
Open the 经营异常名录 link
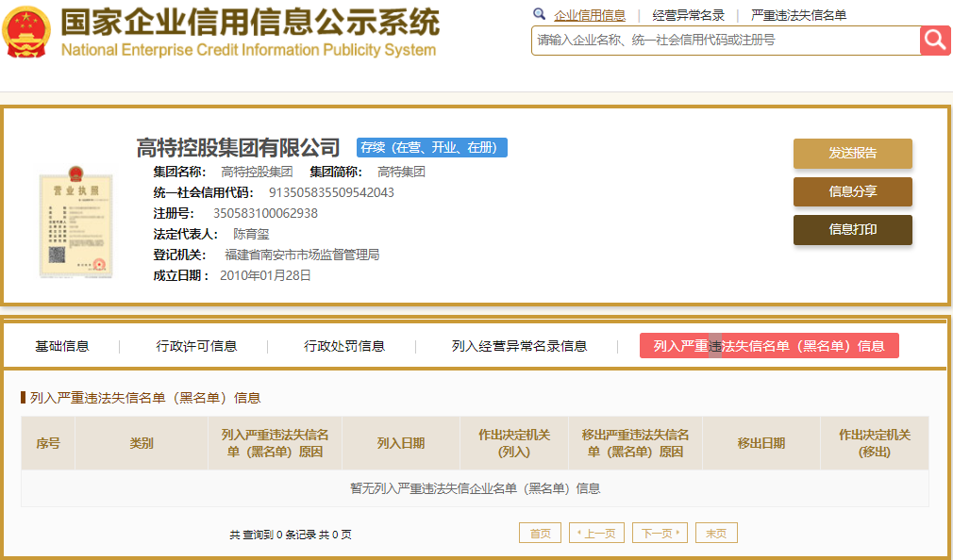(689, 15)
